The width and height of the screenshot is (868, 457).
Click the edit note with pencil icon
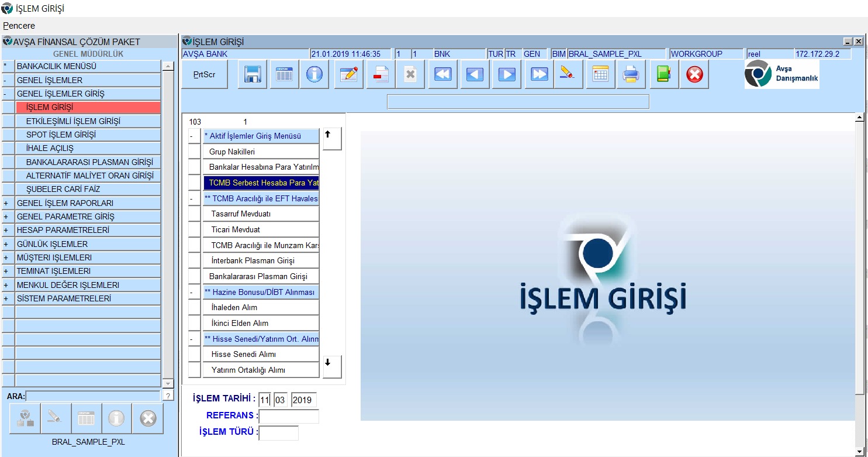[348, 75]
